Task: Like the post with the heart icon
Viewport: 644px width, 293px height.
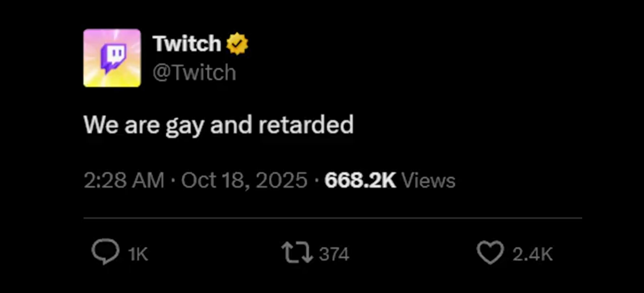Action: [x=490, y=252]
